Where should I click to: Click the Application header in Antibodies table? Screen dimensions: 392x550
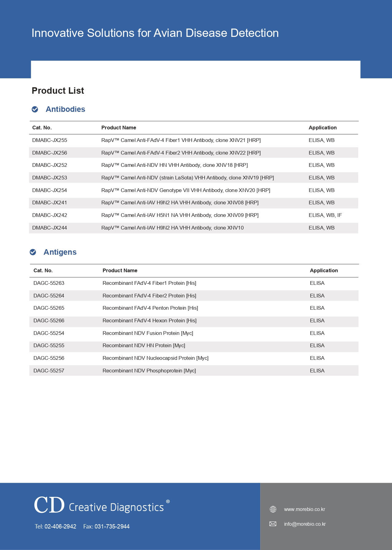(x=323, y=128)
